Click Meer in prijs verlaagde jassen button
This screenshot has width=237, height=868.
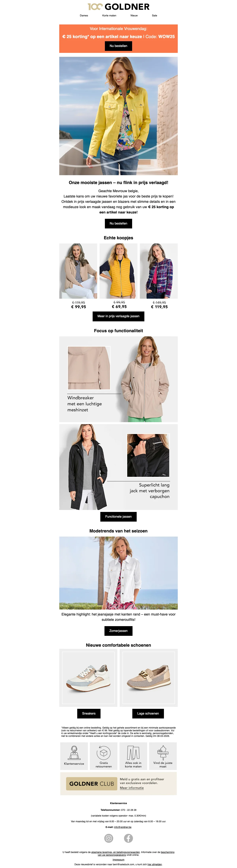[118, 316]
